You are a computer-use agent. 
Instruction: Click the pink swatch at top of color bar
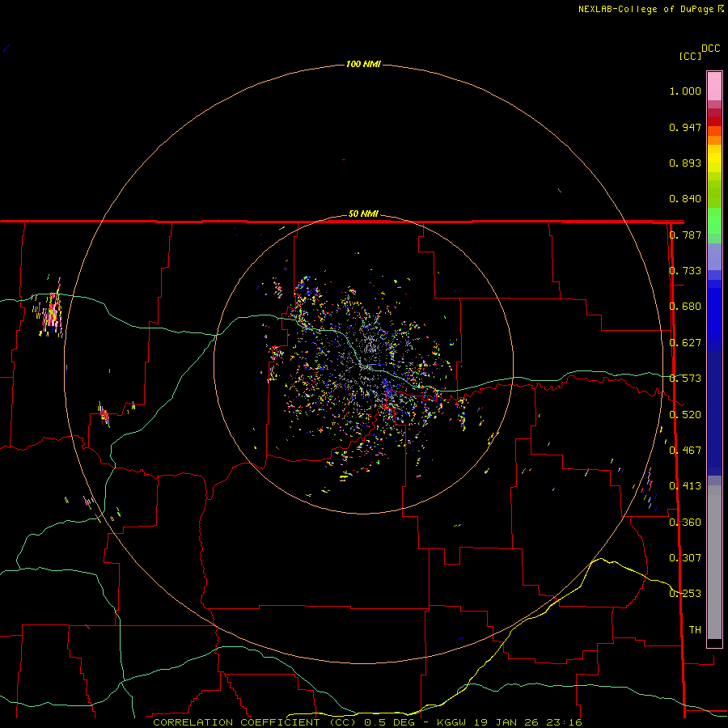[x=714, y=87]
